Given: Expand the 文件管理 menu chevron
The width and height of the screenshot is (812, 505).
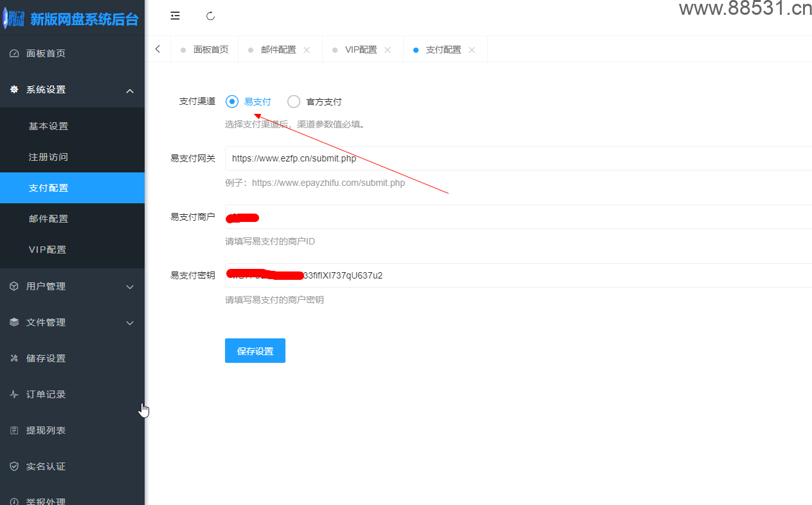Looking at the screenshot, I should pos(130,323).
